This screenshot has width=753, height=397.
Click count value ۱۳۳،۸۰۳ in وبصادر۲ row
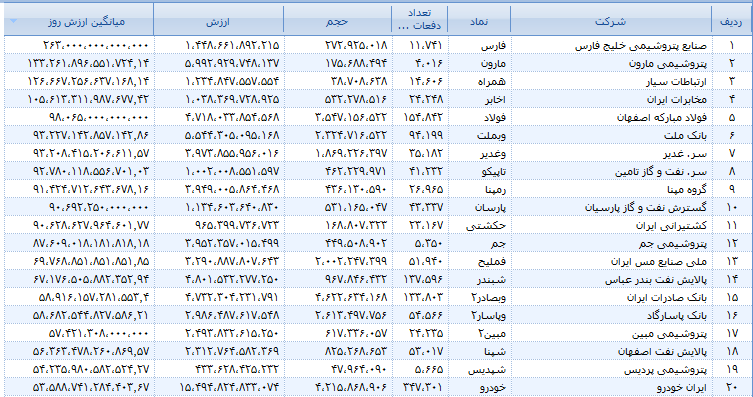click(424, 298)
